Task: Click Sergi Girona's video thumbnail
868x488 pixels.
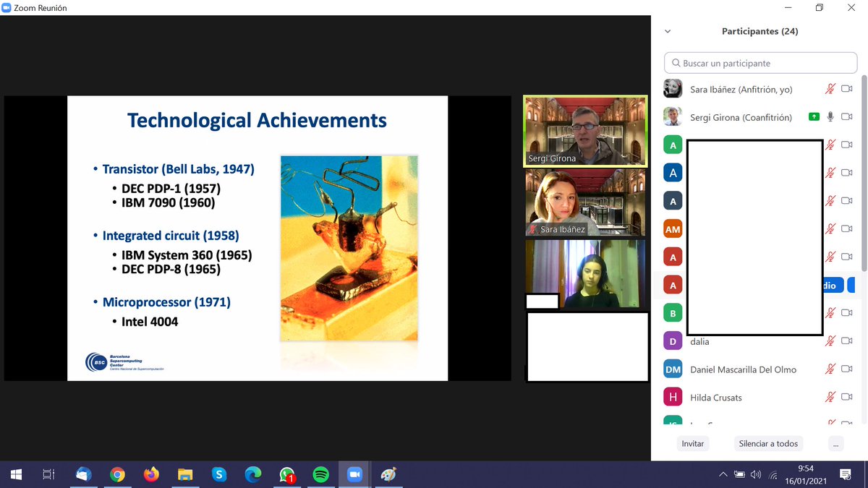Action: click(x=585, y=131)
